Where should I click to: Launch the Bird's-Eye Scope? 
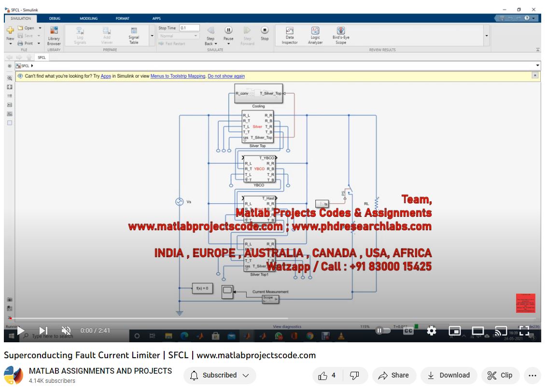point(341,35)
